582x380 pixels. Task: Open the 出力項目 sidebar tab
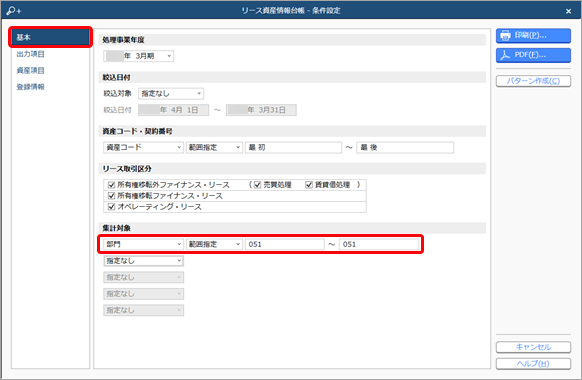pyautogui.click(x=30, y=54)
